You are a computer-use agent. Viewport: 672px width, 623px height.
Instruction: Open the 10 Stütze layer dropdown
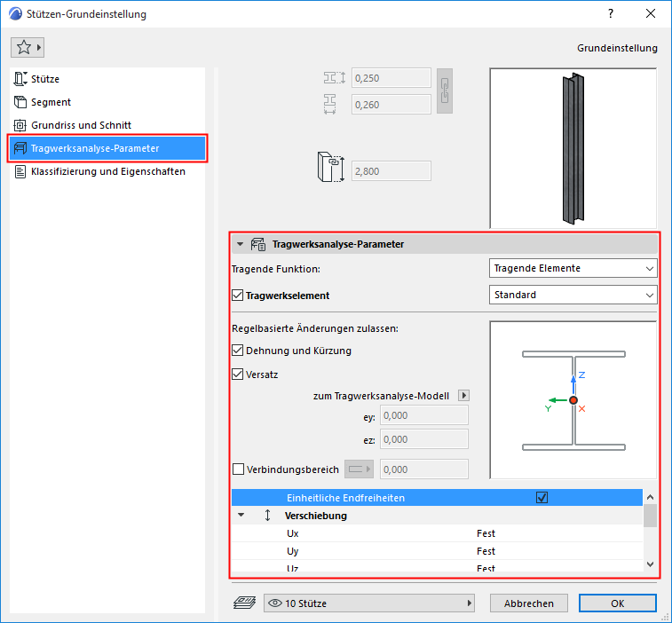[369, 603]
